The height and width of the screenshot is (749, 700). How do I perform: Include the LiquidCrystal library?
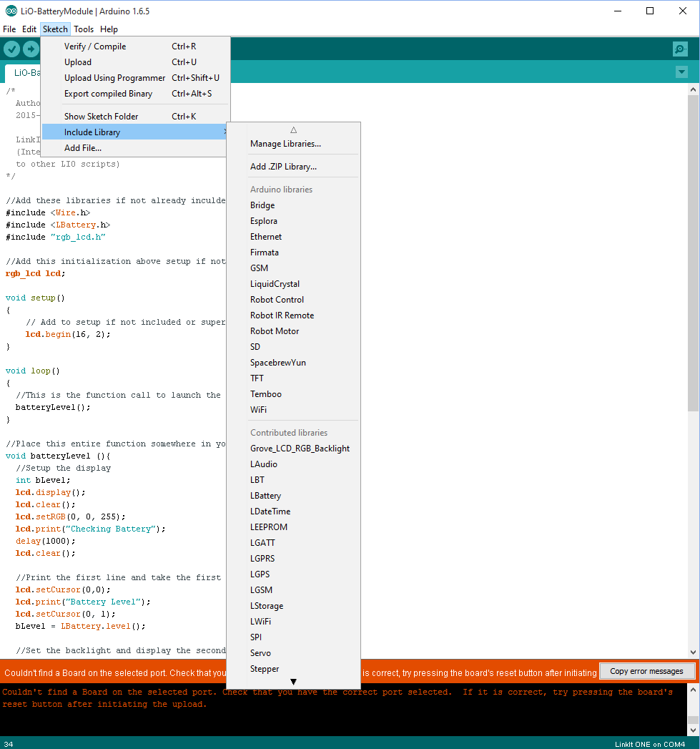293,284
